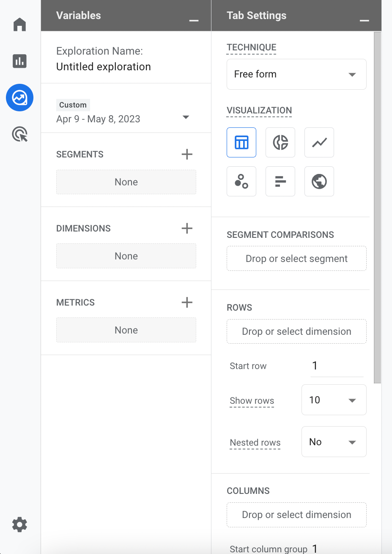
Task: Select the donut chart visualization
Action: coord(280,142)
